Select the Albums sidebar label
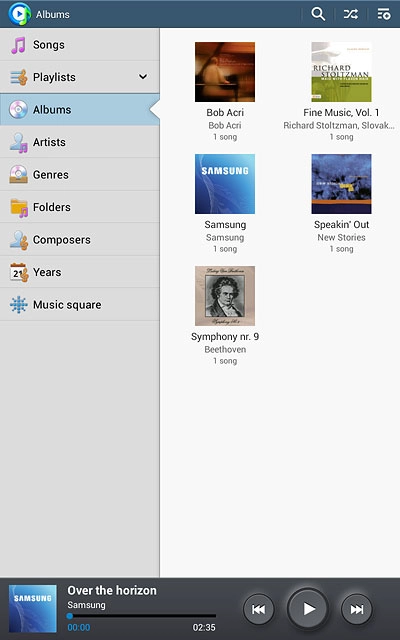The width and height of the screenshot is (400, 640). [52, 110]
